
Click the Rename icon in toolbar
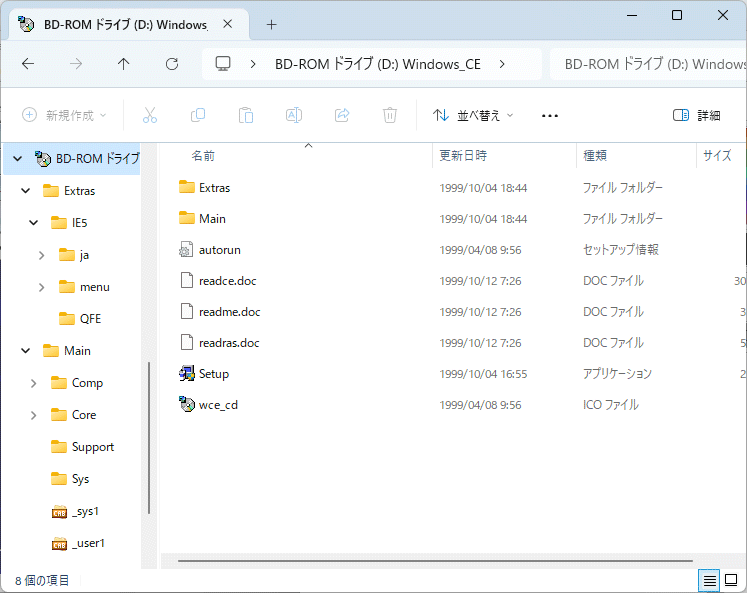(294, 115)
